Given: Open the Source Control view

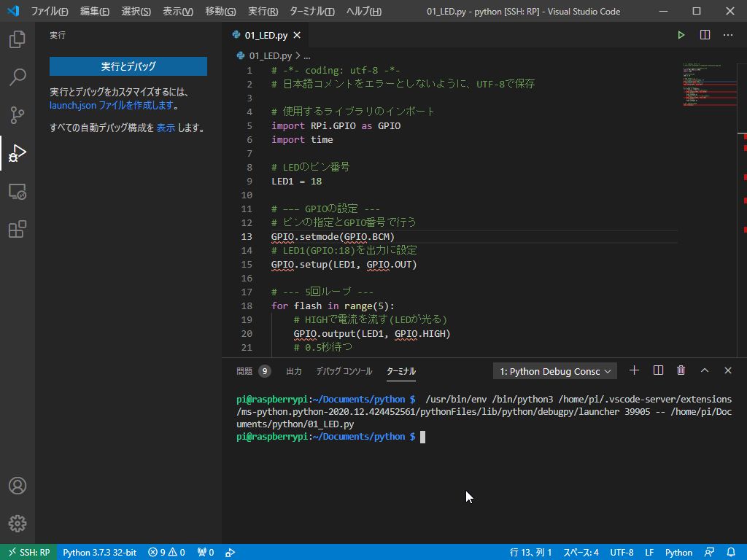Looking at the screenshot, I should 16,114.
